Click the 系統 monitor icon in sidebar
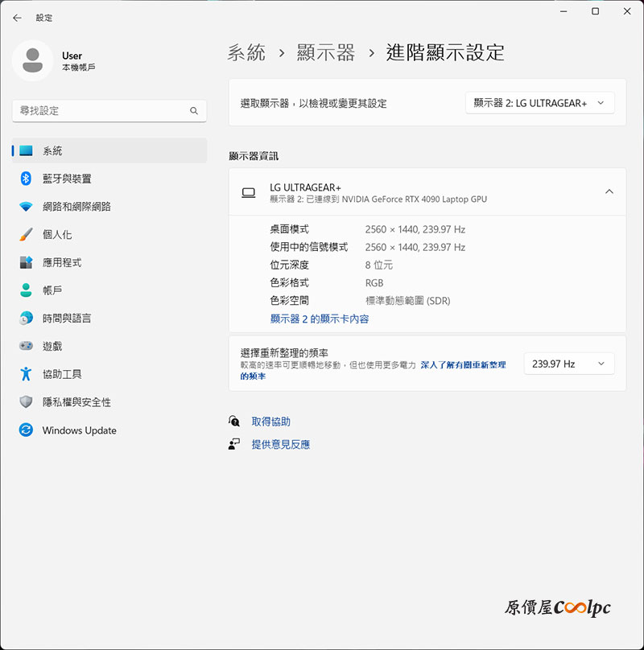This screenshot has width=644, height=650. [x=26, y=150]
